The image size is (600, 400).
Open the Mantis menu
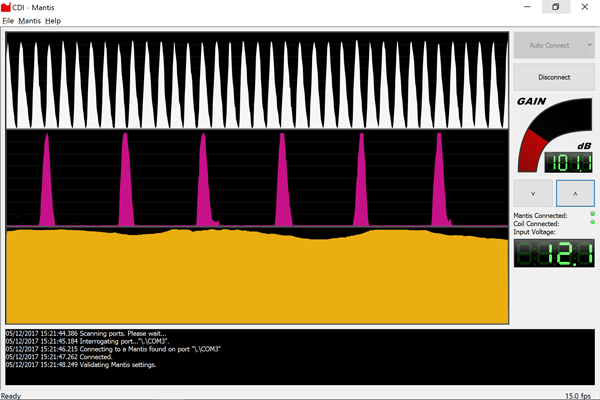pyautogui.click(x=29, y=20)
